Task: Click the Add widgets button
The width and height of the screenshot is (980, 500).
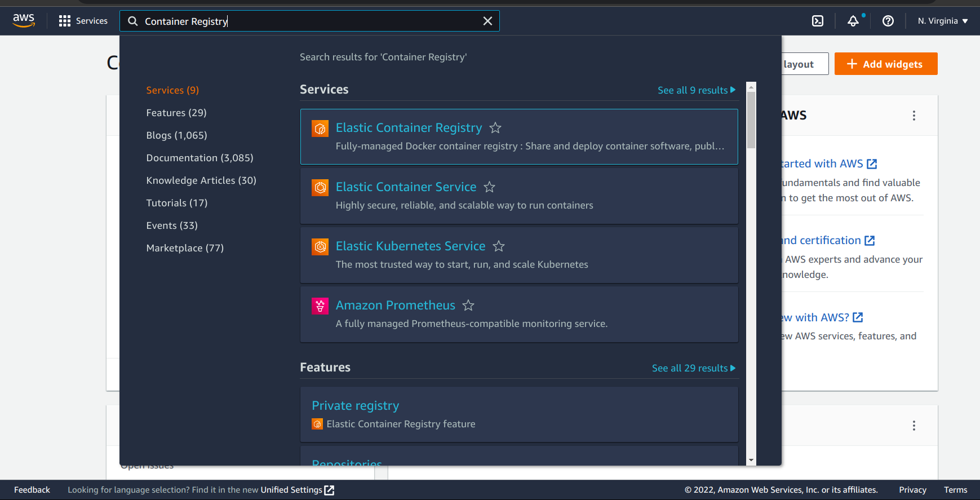Action: click(x=885, y=64)
